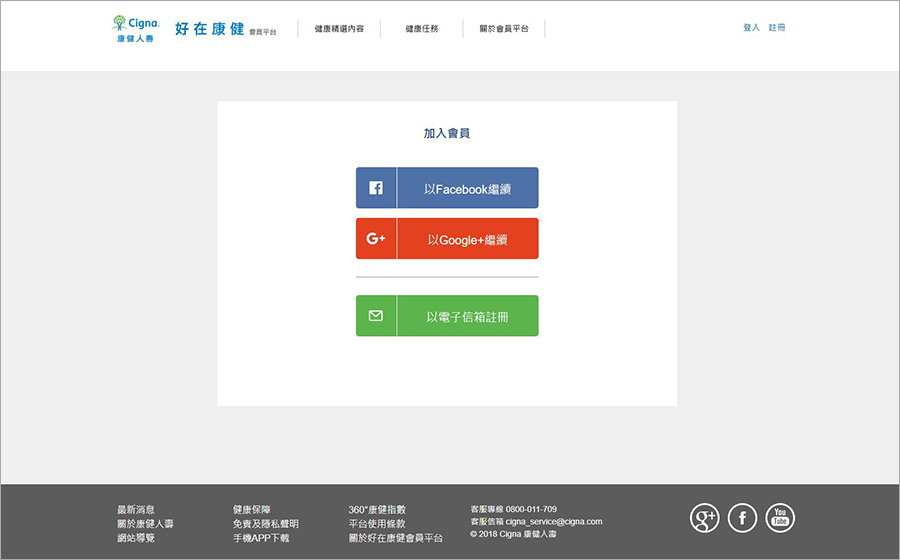Open 免責及隱私聲明 footer link

[x=265, y=523]
